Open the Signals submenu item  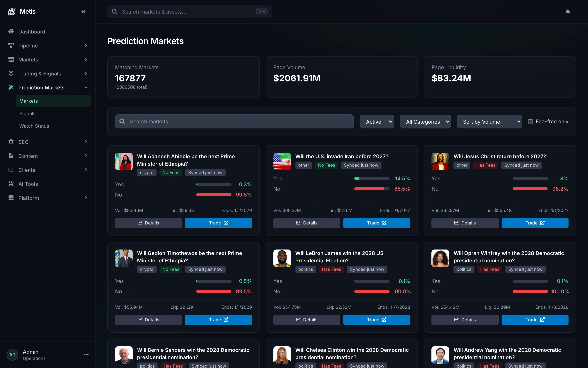point(53,113)
